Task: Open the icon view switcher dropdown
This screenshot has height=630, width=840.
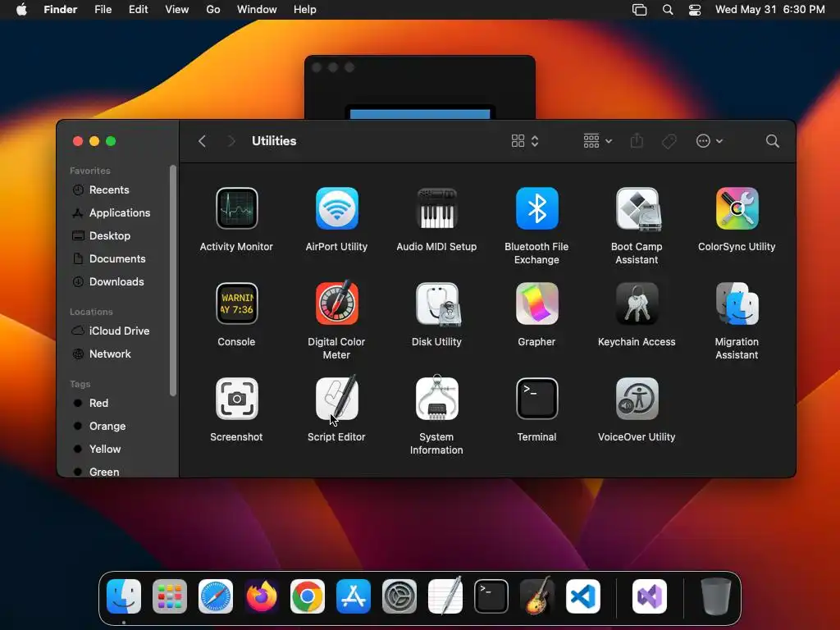Action: [x=524, y=141]
